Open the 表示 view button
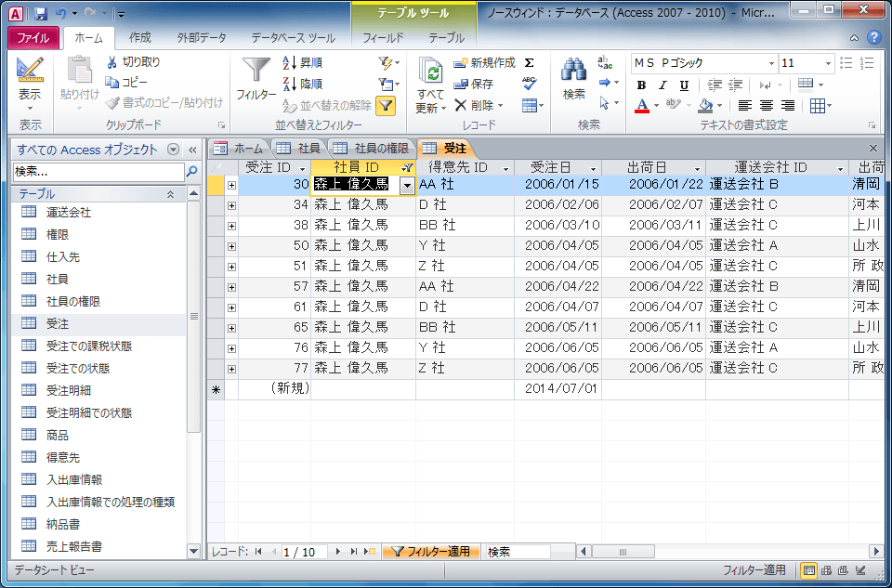 [x=30, y=84]
